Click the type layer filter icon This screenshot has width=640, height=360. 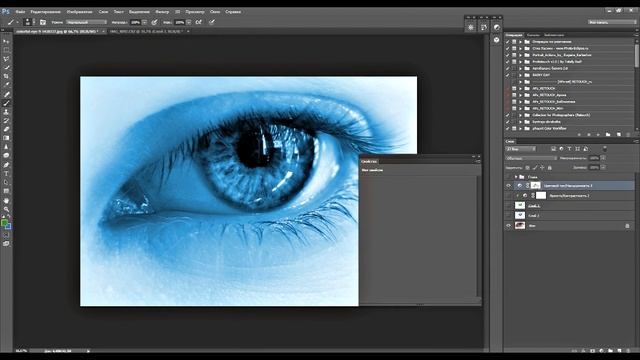coord(569,149)
